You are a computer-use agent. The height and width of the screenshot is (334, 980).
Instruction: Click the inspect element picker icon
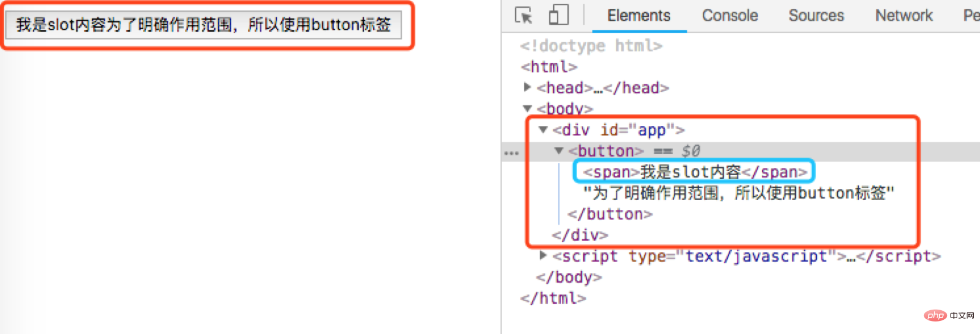pos(523,15)
